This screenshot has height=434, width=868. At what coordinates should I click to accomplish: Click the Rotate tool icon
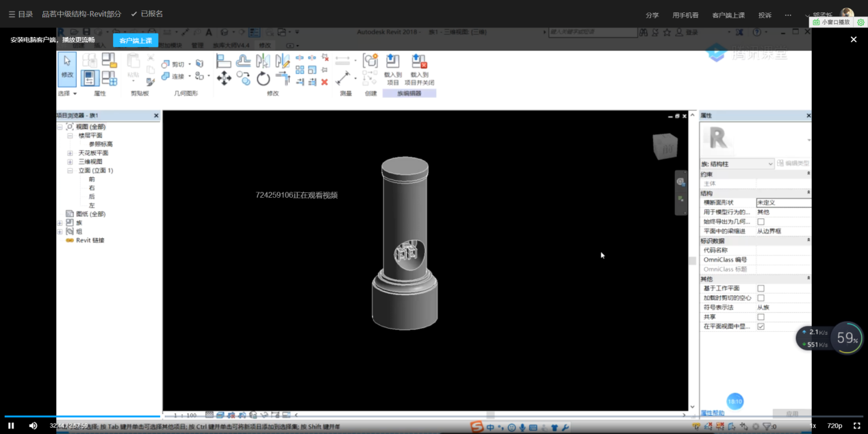(264, 79)
